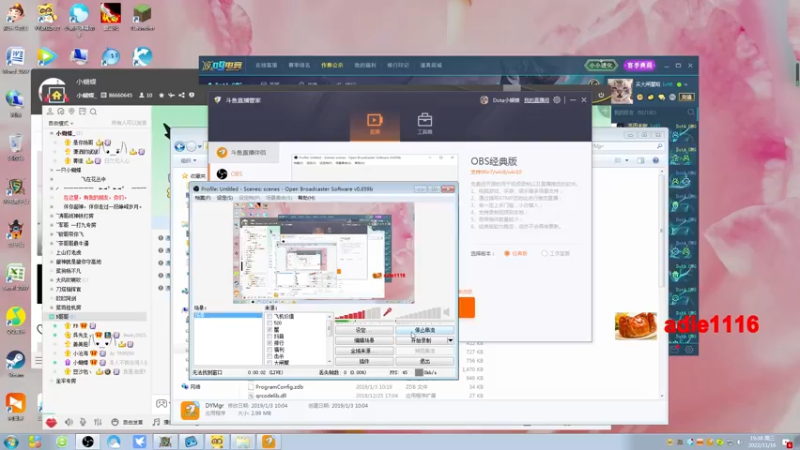Viewport: 800px width, 450px height.
Task: Open the Windows Start button
Action: 11,442
